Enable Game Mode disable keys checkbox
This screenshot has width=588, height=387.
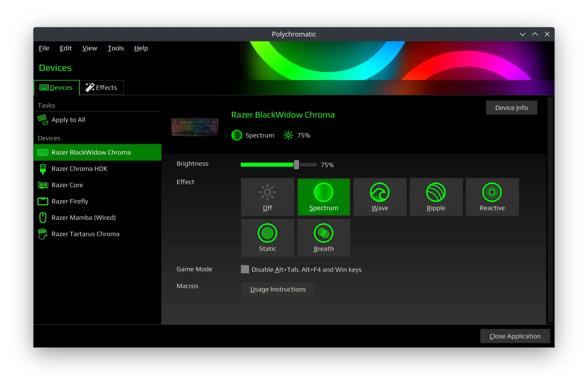[x=245, y=269]
